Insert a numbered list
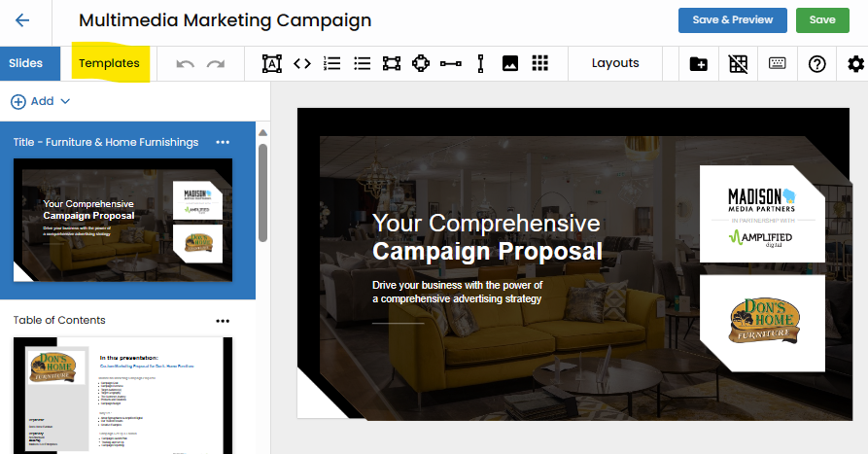This screenshot has height=454, width=868. (332, 64)
